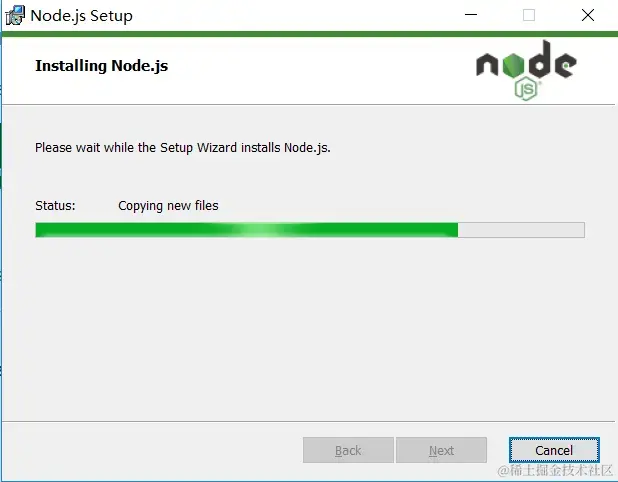Click the 'Node.js Setup' title bar text
618x482 pixels.
[x=82, y=16]
